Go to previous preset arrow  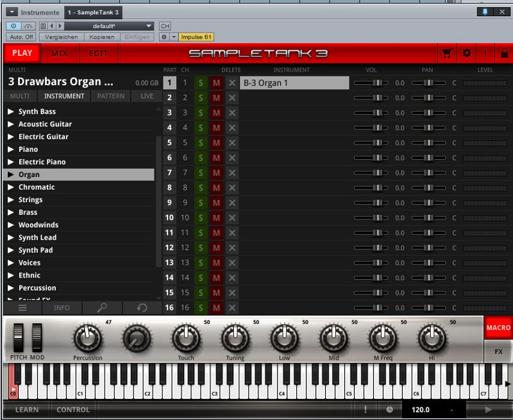click(52, 26)
